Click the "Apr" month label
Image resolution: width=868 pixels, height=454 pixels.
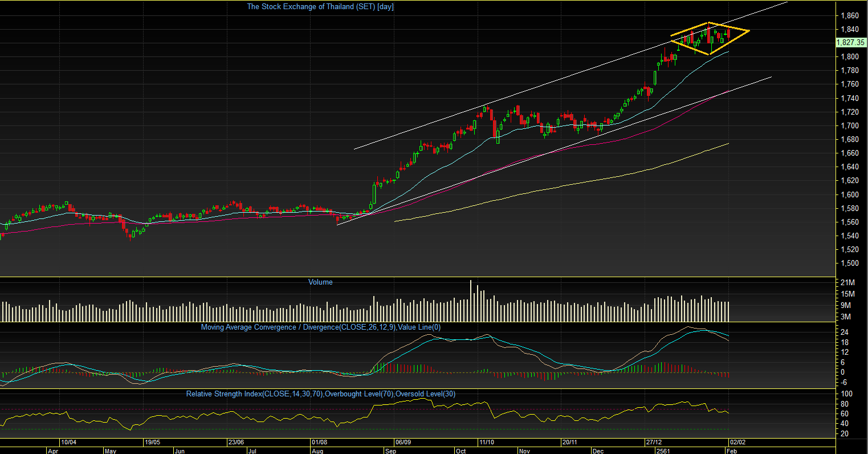click(x=52, y=450)
